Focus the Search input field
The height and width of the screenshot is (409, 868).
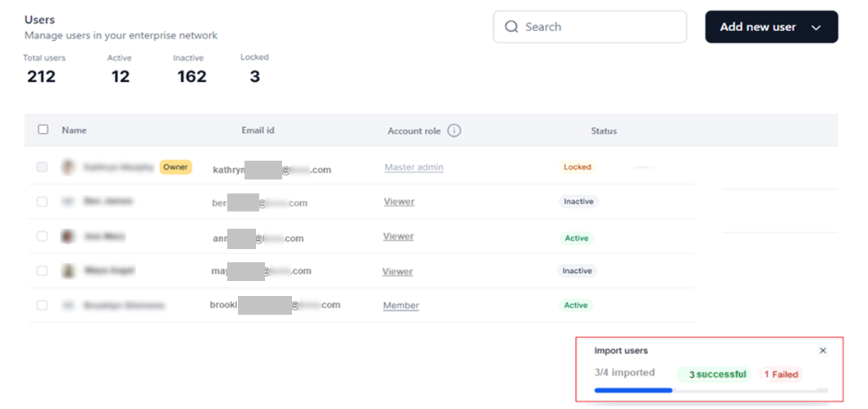point(599,27)
